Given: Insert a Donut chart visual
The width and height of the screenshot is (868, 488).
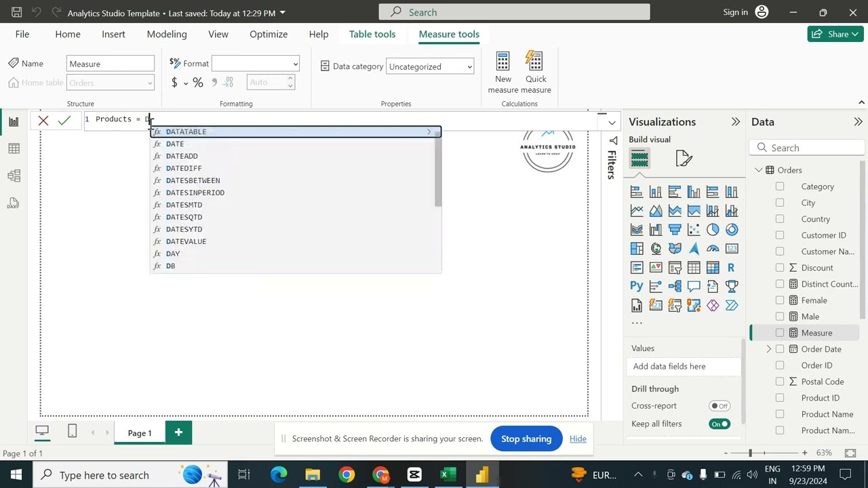Looking at the screenshot, I should (x=732, y=230).
